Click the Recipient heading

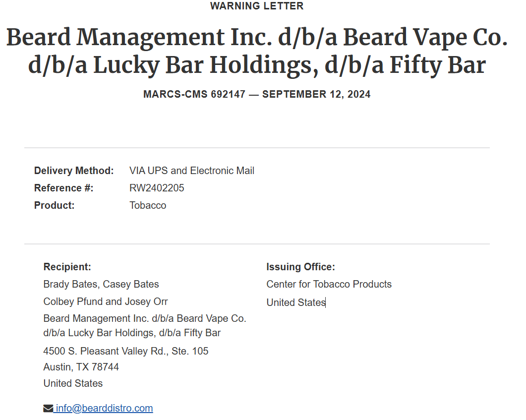coord(67,267)
